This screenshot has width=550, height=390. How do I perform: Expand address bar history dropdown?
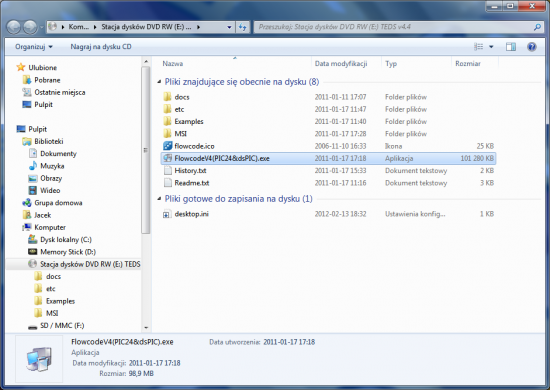pyautogui.click(x=229, y=27)
